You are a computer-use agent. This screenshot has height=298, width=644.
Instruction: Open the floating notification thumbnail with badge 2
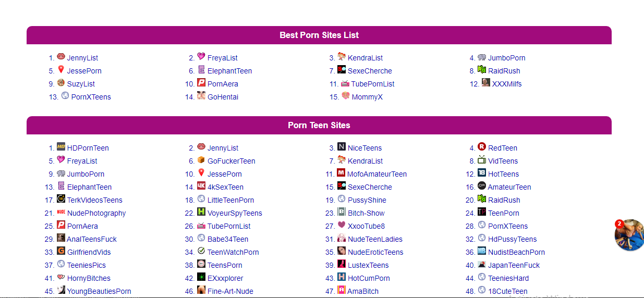pyautogui.click(x=629, y=235)
